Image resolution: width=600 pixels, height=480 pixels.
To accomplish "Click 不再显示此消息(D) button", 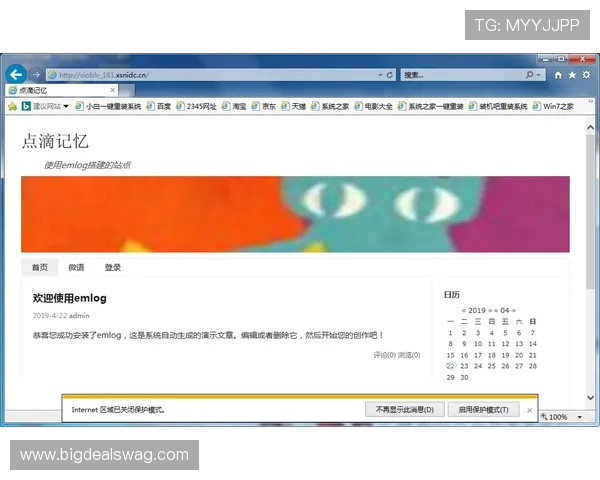I will click(x=404, y=410).
